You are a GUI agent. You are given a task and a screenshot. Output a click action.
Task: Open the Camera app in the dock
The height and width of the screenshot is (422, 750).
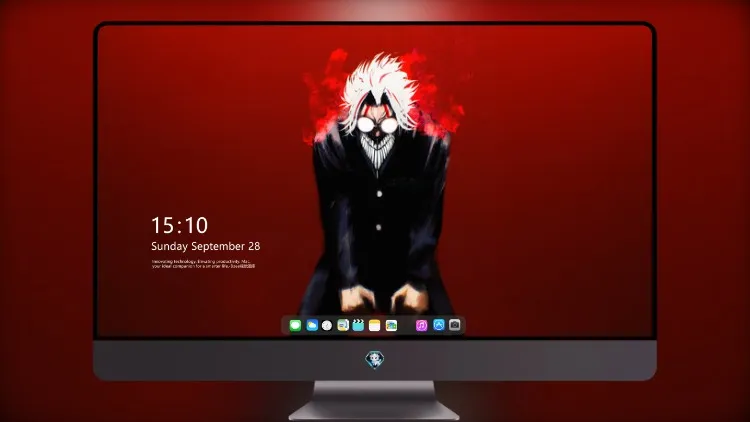tap(454, 325)
